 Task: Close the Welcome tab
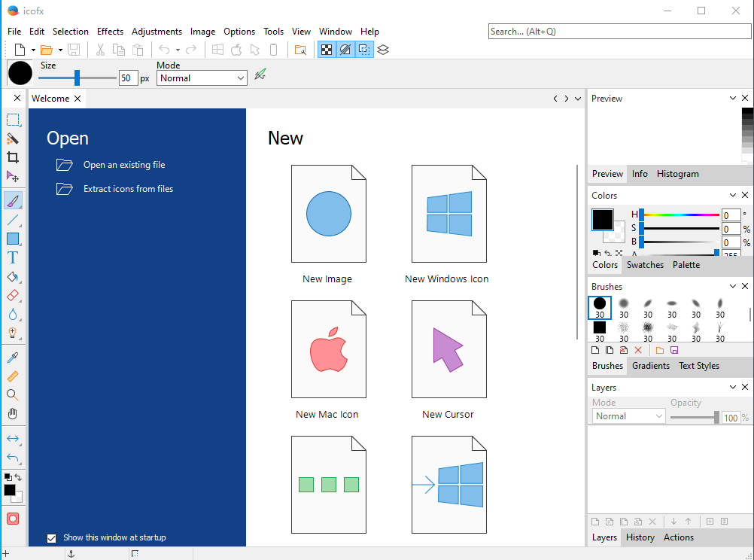[x=78, y=99]
